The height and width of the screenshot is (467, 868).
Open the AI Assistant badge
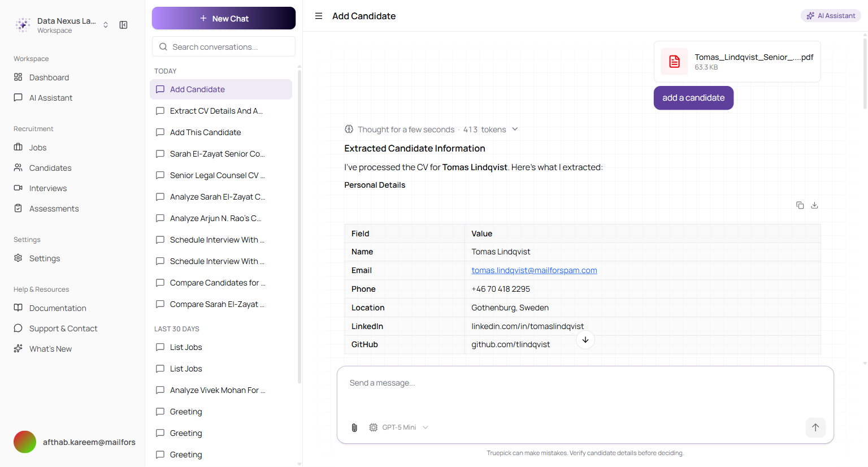point(831,16)
